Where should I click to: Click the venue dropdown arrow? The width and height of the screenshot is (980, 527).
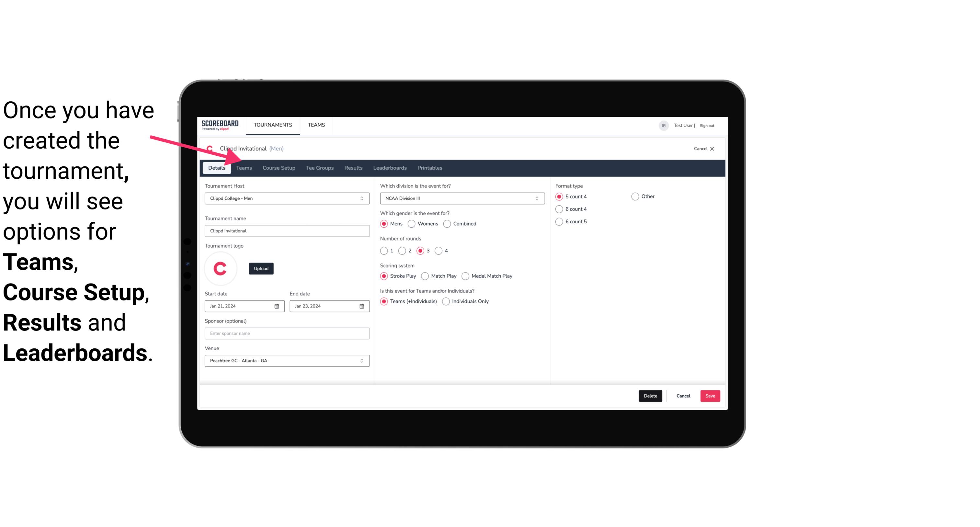point(363,360)
